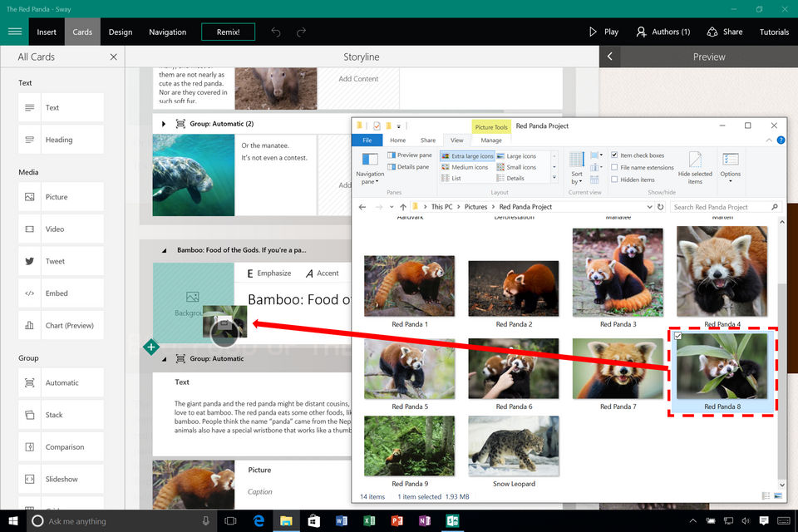Open the Sort by dropdown
This screenshot has width=798, height=532.
pyautogui.click(x=576, y=169)
